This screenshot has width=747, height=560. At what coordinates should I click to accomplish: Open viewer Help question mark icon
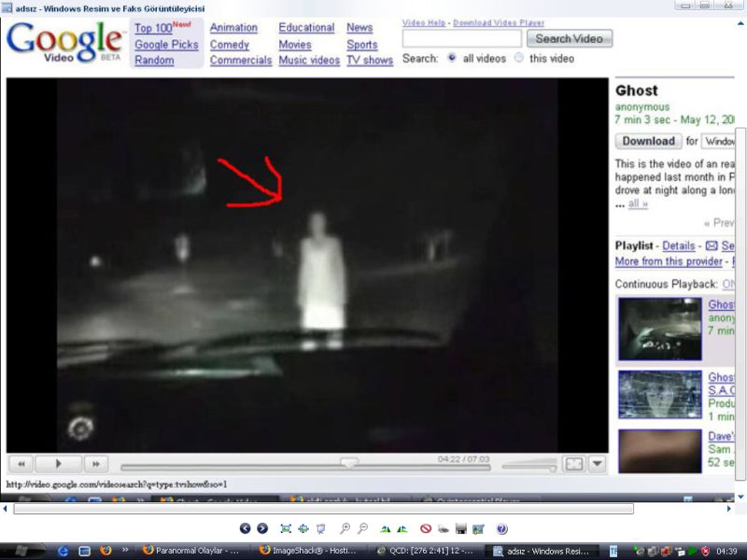501,528
